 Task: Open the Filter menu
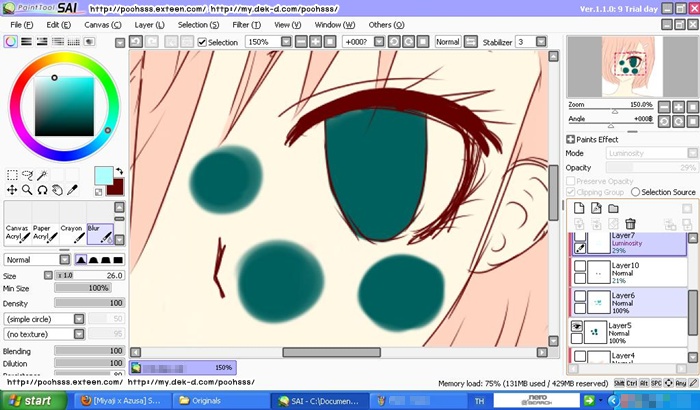246,25
